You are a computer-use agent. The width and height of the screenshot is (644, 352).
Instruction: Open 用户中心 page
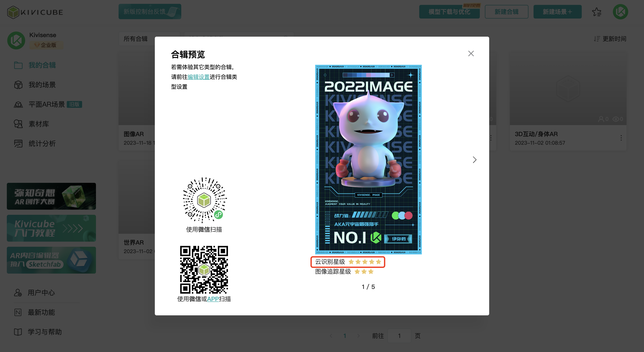(x=41, y=293)
